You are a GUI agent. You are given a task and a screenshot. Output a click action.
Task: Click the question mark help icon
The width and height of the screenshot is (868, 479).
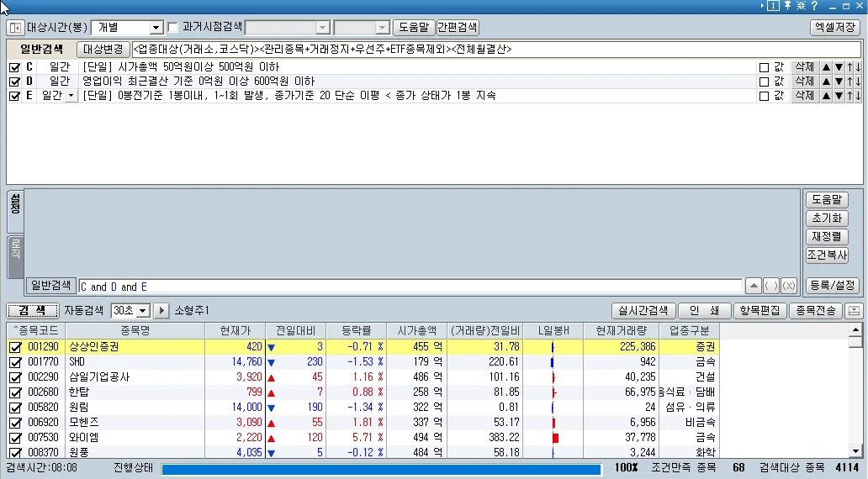813,6
